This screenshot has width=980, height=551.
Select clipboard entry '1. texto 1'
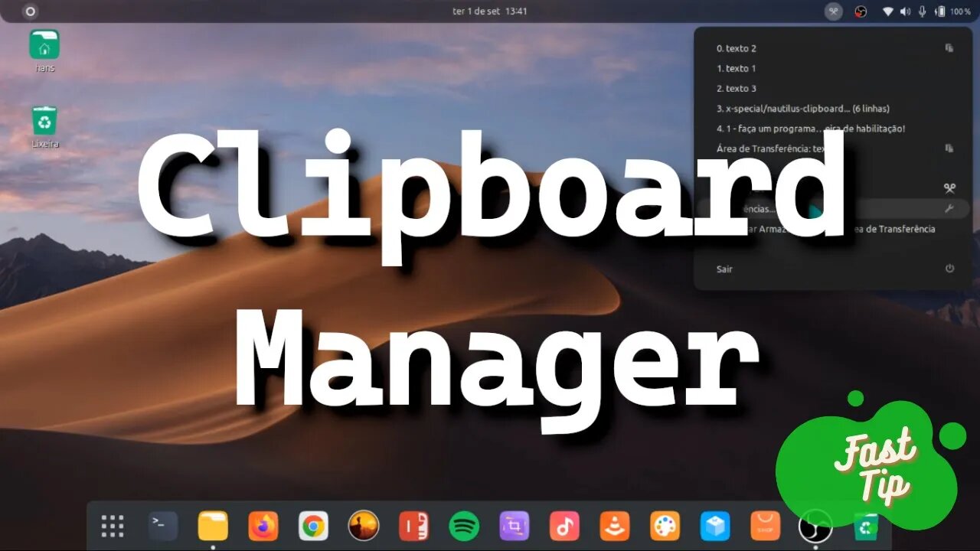click(x=832, y=68)
